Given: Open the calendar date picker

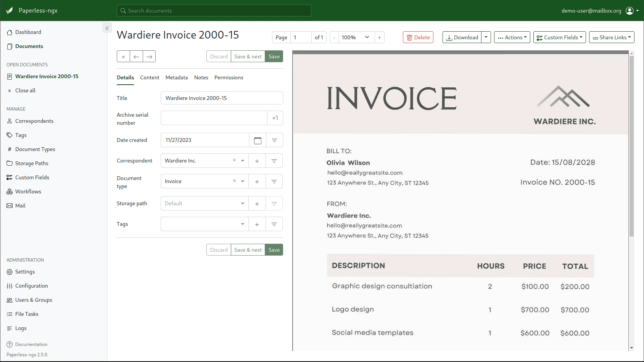Looking at the screenshot, I should coord(258,140).
